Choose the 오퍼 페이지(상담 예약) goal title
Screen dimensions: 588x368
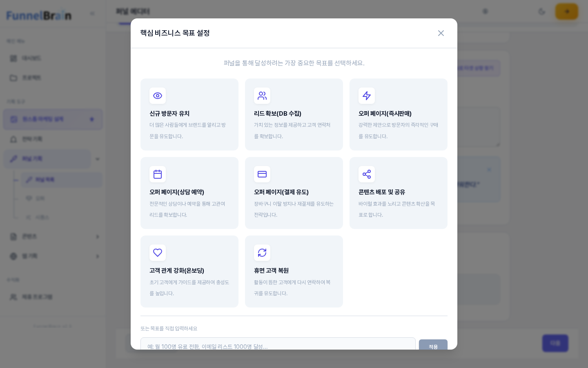(x=177, y=192)
